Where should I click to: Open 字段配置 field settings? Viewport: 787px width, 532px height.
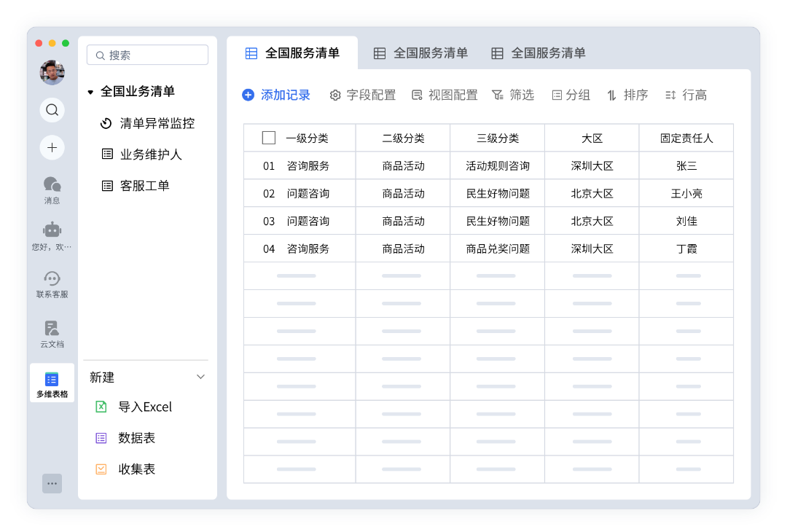click(x=362, y=95)
